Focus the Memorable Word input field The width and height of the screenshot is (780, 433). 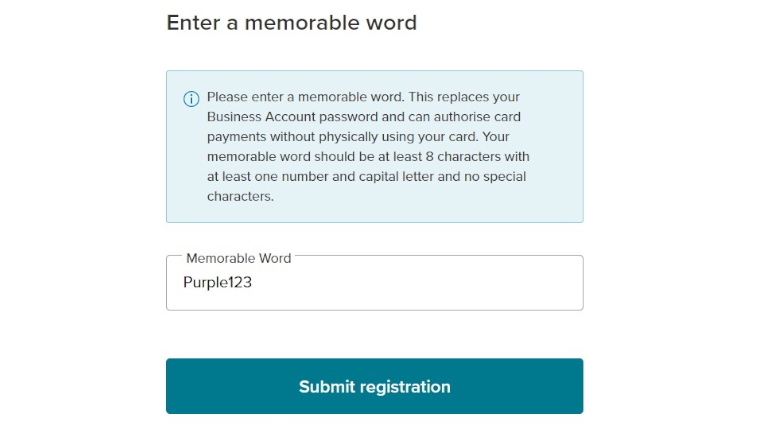(x=375, y=283)
